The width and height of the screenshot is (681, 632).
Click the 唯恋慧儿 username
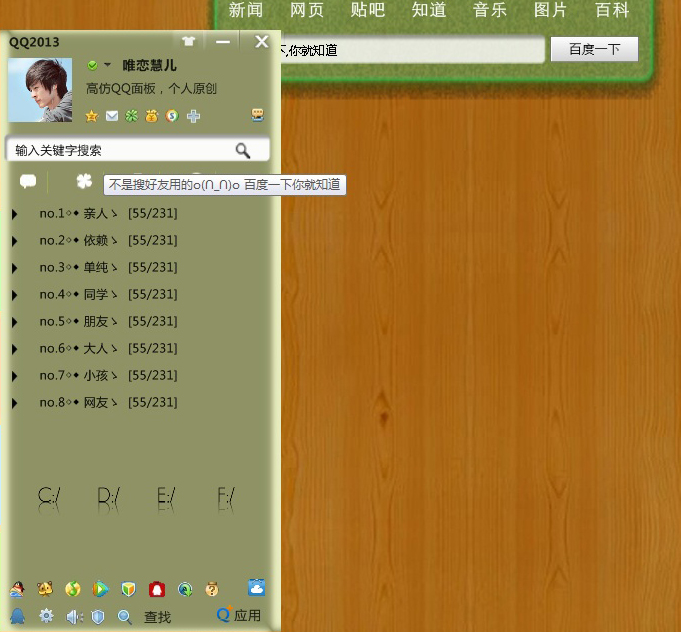[x=149, y=65]
